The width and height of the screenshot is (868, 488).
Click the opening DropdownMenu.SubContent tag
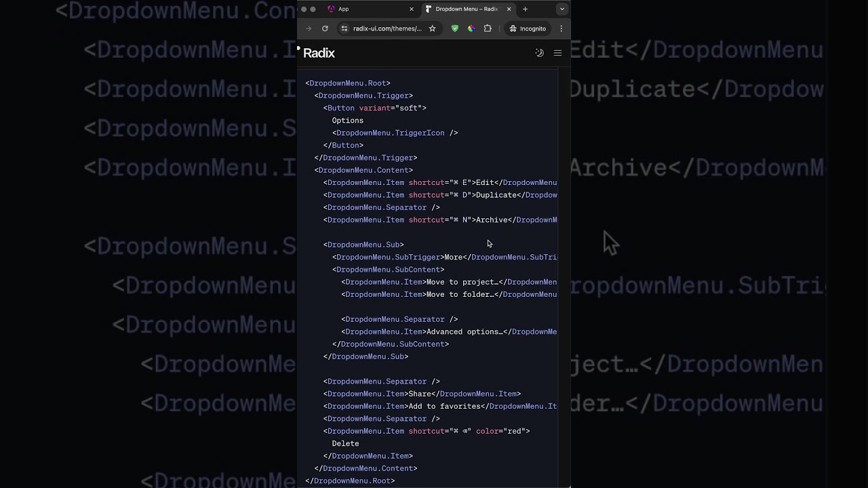[x=389, y=270]
